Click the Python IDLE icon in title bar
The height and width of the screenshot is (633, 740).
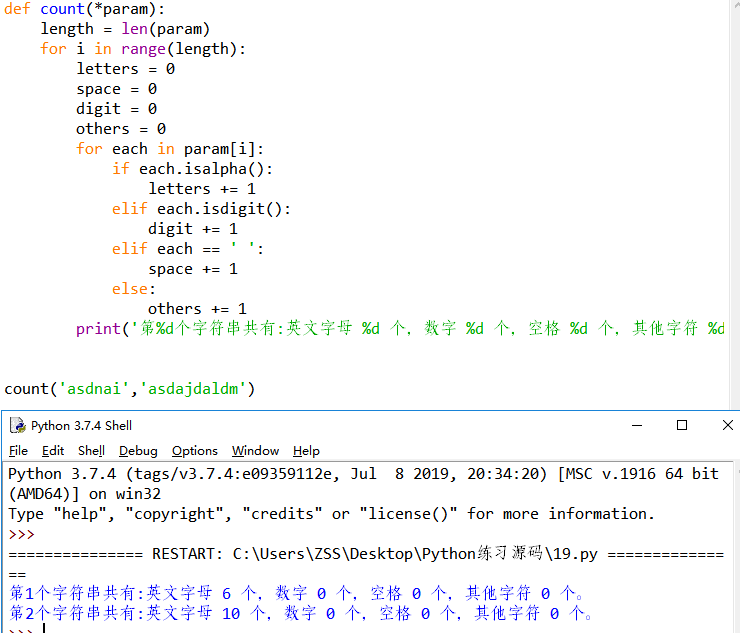click(x=17, y=425)
